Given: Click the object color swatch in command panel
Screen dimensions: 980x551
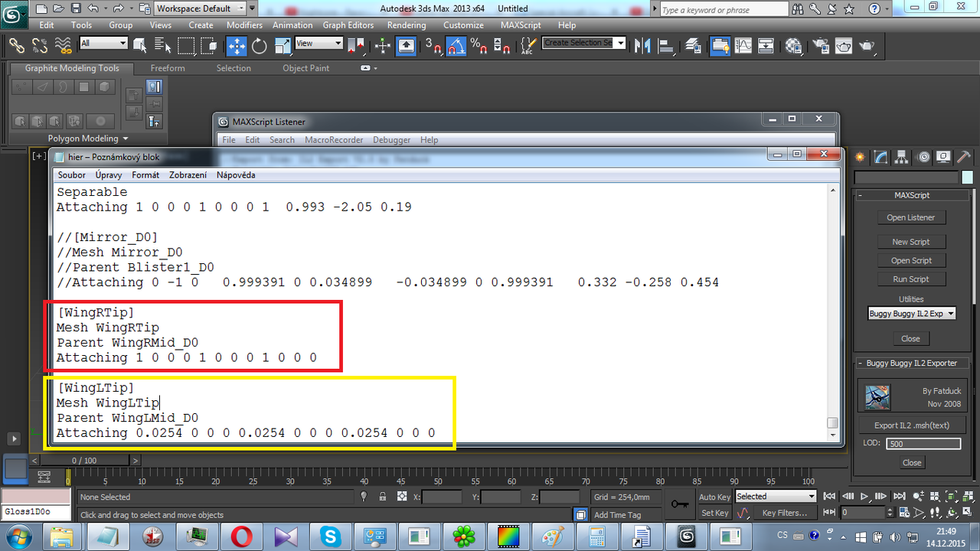Looking at the screenshot, I should pyautogui.click(x=968, y=177).
